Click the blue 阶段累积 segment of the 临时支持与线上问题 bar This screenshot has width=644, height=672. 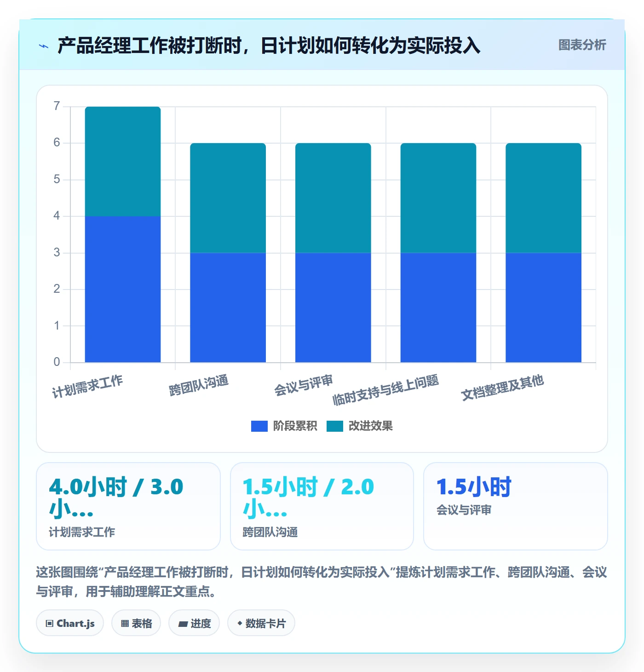(x=438, y=307)
